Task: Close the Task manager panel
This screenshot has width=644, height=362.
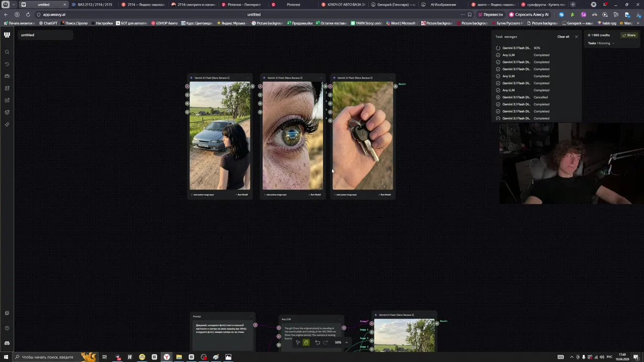Action: (x=576, y=37)
